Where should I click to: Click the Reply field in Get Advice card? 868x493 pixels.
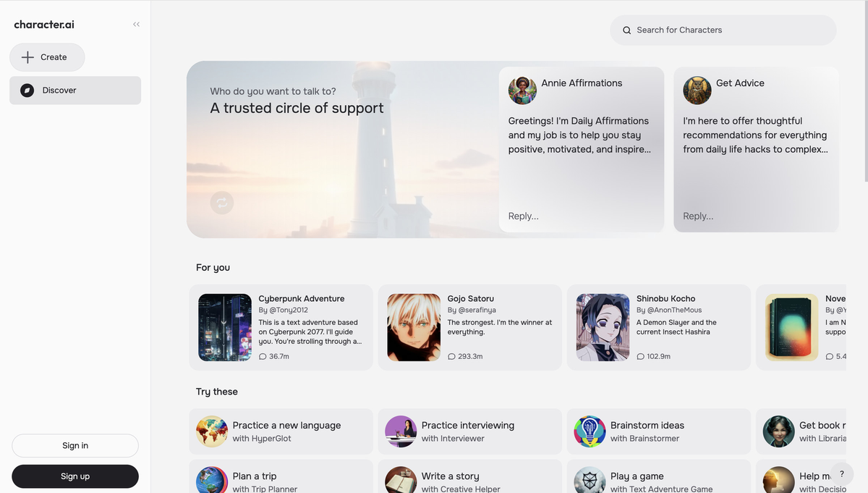[x=755, y=216]
